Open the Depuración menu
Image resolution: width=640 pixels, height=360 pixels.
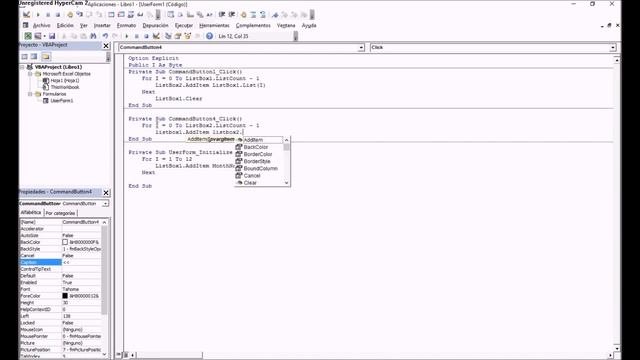156,25
